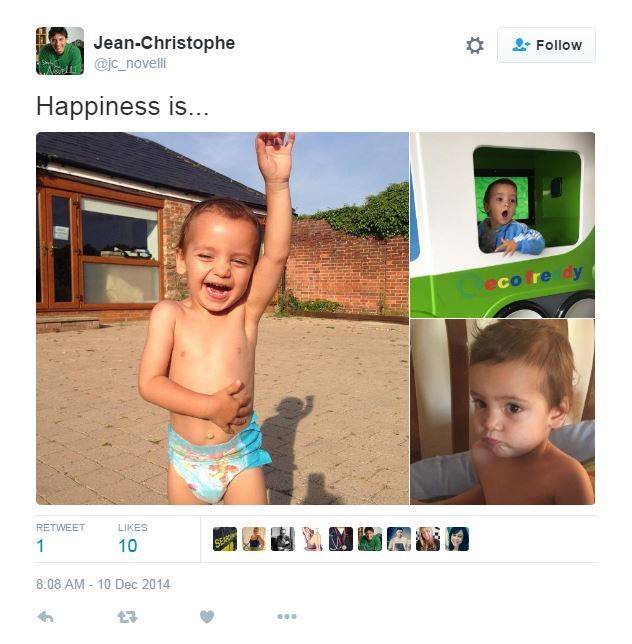The width and height of the screenshot is (632, 644).
Task: Open the Jean-Christophe display name link
Action: point(164,43)
